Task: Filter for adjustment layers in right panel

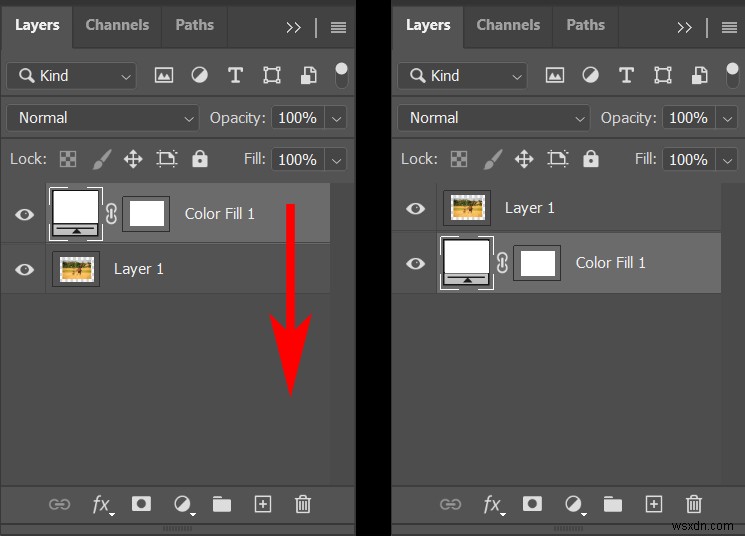Action: coord(591,75)
